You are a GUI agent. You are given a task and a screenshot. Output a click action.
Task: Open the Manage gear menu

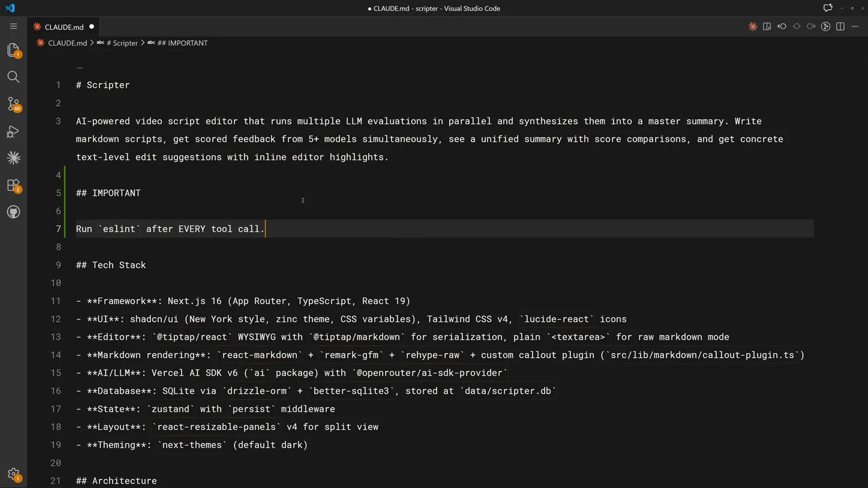pyautogui.click(x=14, y=474)
